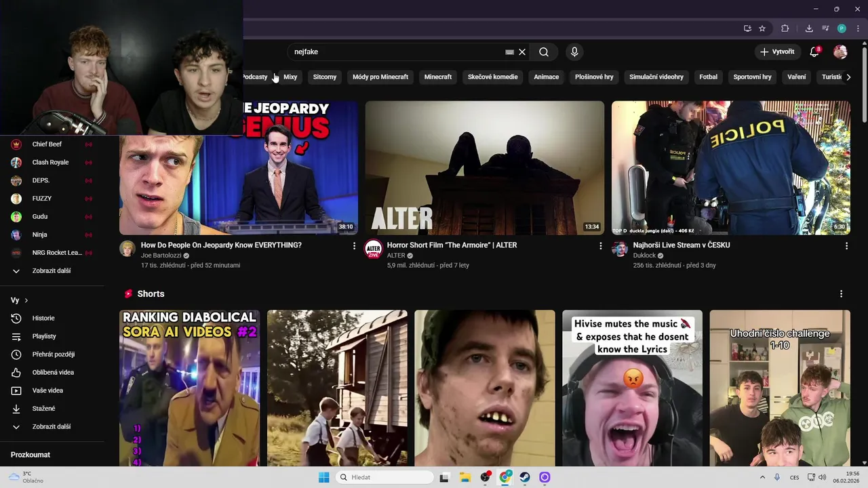The width and height of the screenshot is (868, 488).
Task: Open the Hivise mutes the music short
Action: [632, 388]
